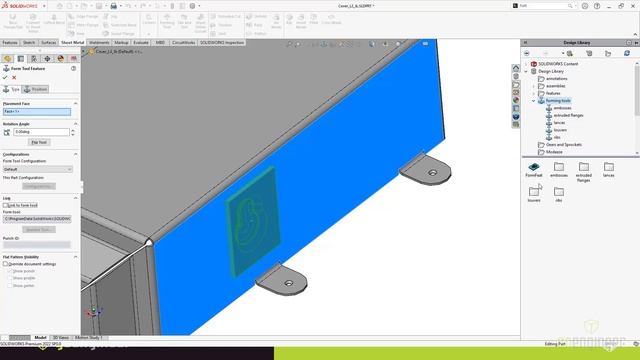
Task: Toggle the Show center checkbox
Action: (x=10, y=286)
